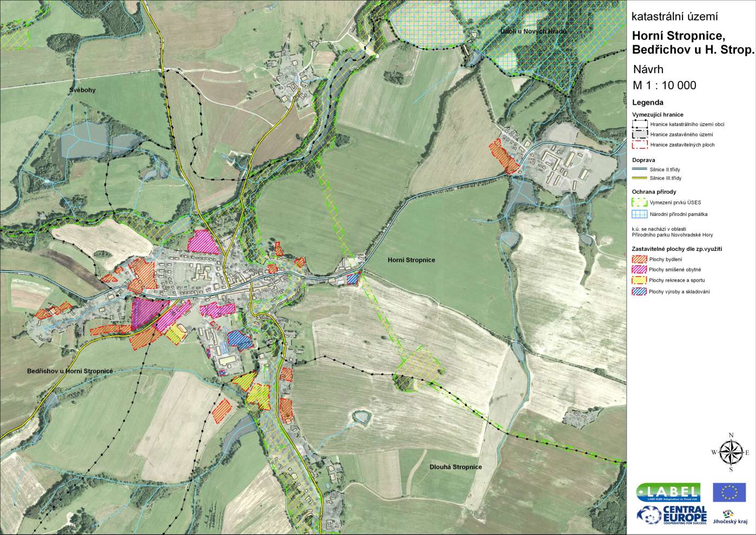Click the 'Návrh' label
Image resolution: width=756 pixels, height=535 pixels.
pos(648,69)
